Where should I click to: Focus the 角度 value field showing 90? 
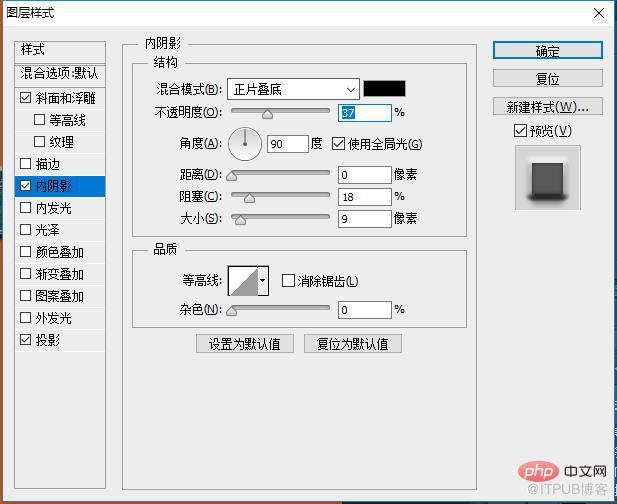[288, 144]
